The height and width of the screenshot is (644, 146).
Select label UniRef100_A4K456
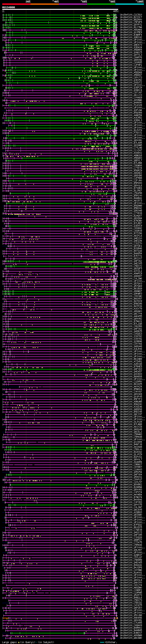(x=131, y=618)
